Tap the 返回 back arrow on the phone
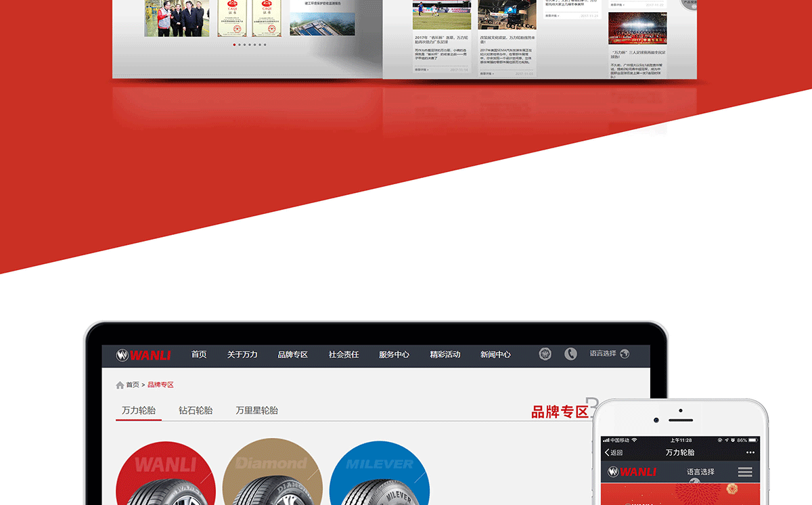 point(613,452)
